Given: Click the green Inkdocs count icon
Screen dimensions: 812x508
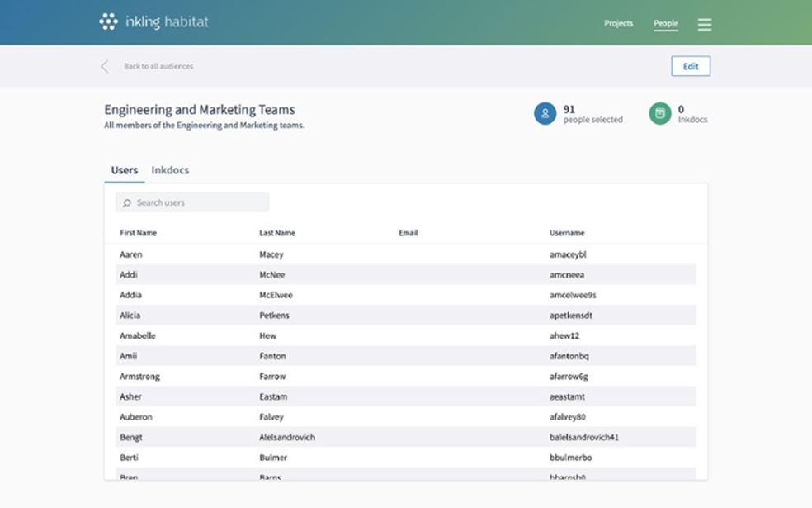Looking at the screenshot, I should coord(659,114).
